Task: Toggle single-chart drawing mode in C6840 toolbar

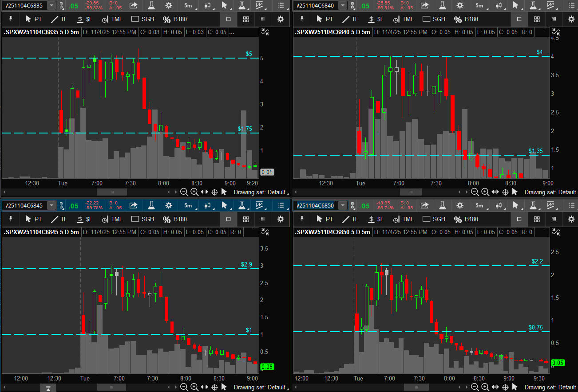Action: coord(519,19)
